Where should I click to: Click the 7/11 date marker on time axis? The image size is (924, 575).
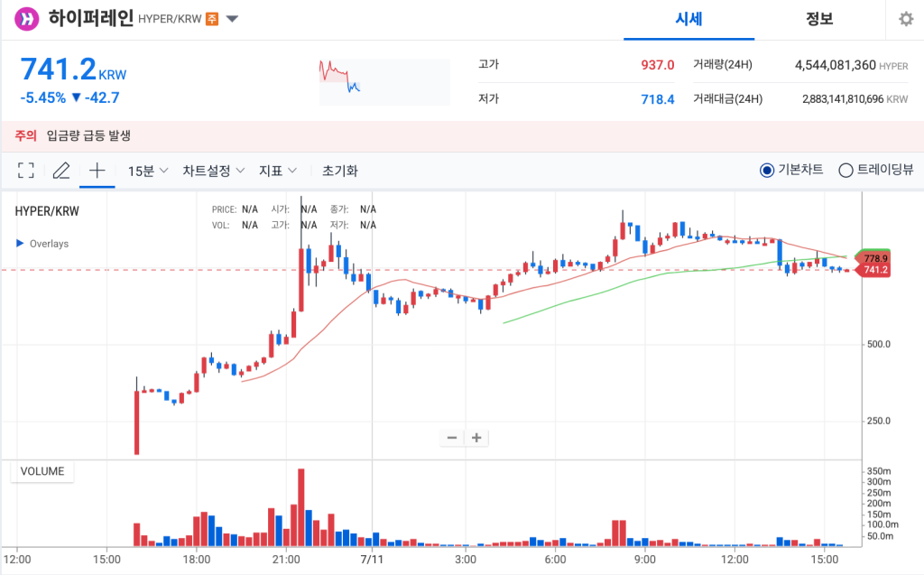pyautogui.click(x=372, y=559)
